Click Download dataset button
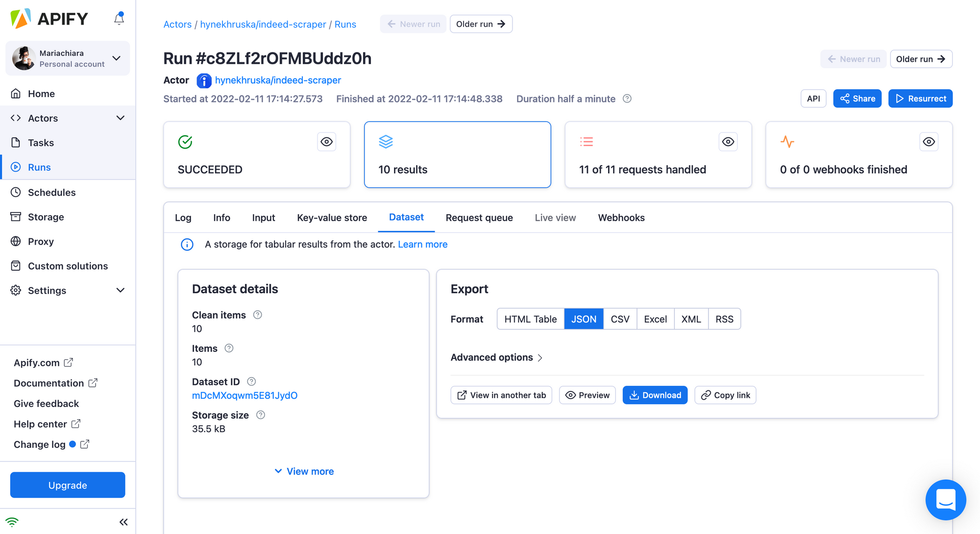The height and width of the screenshot is (534, 980). 656,395
